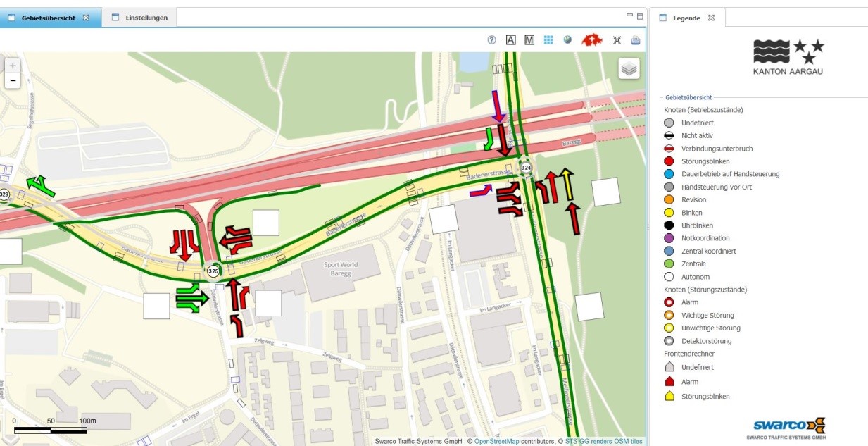Select the Gebietsübersicht tab
Screen dimensions: 868x446
[49, 18]
